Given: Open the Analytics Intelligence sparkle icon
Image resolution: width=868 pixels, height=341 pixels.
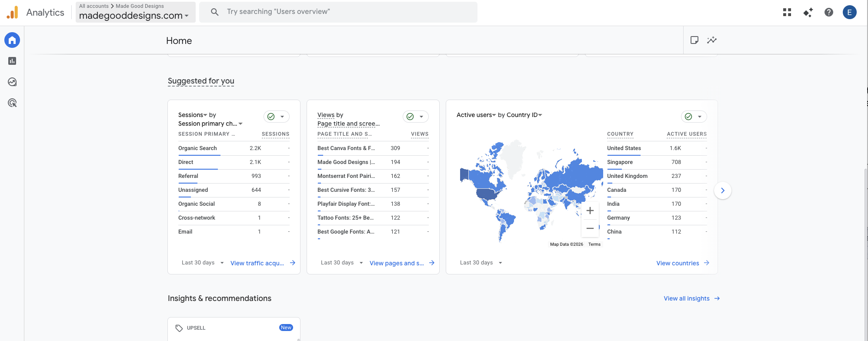Looking at the screenshot, I should pos(808,12).
